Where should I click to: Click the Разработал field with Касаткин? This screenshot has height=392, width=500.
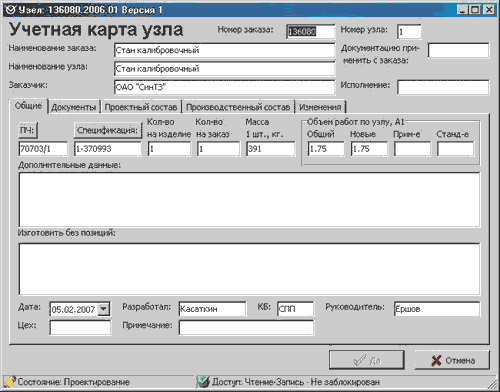click(212, 309)
